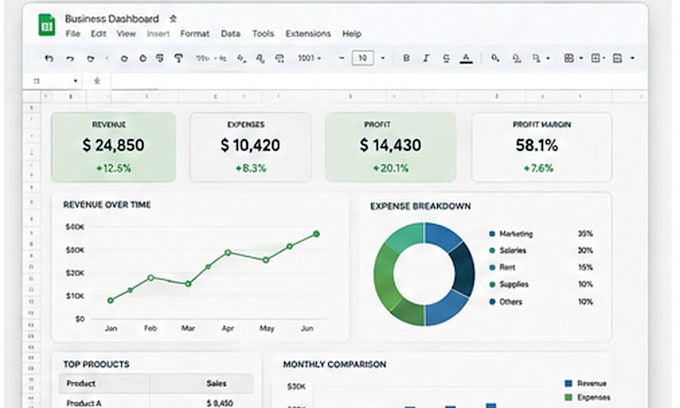This screenshot has height=408, width=680.
Task: Select the paint format roller icon
Action: [178, 58]
